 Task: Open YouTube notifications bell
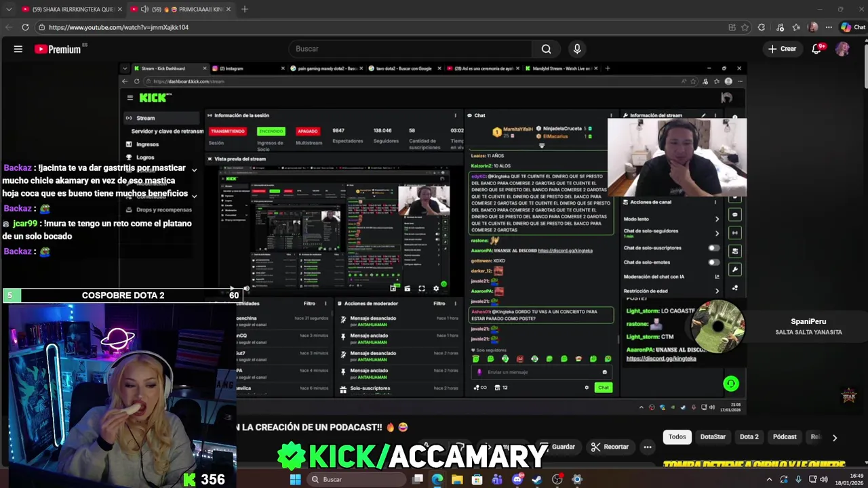pos(817,49)
